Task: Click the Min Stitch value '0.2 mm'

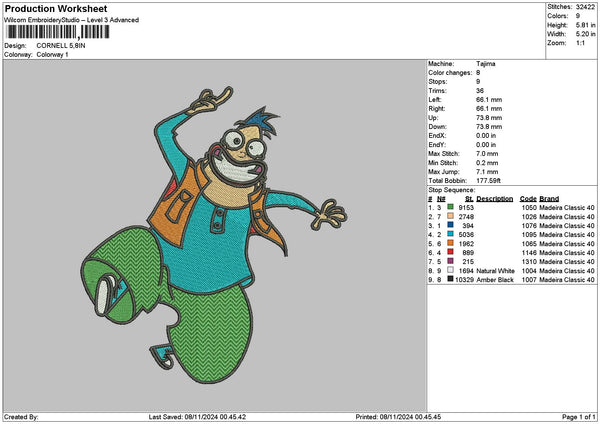Action: (x=487, y=163)
